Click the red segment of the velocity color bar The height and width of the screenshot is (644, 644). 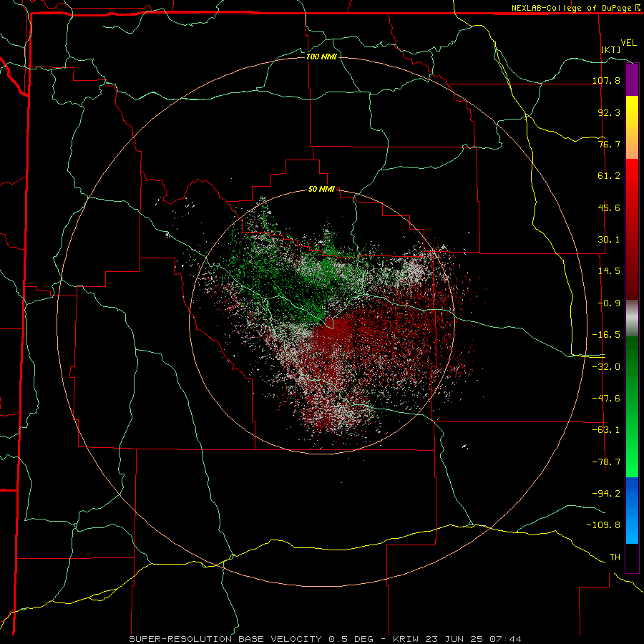coord(632,229)
